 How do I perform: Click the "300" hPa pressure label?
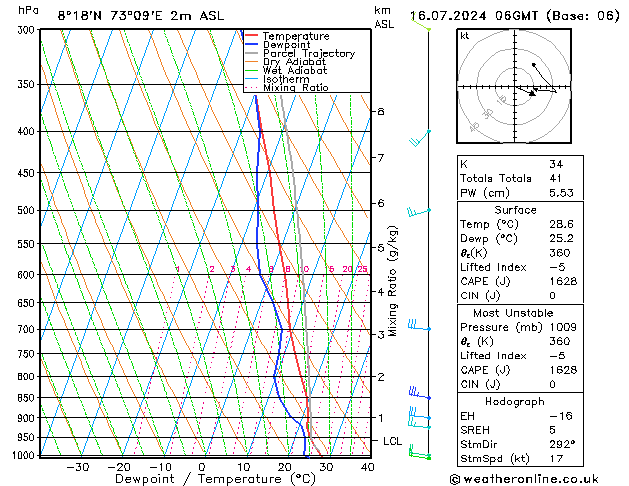pos(26,30)
